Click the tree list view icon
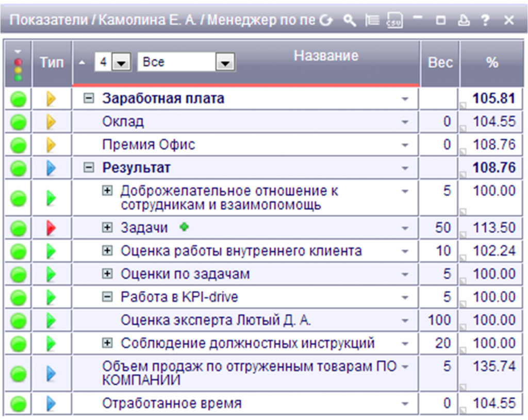 click(x=372, y=20)
